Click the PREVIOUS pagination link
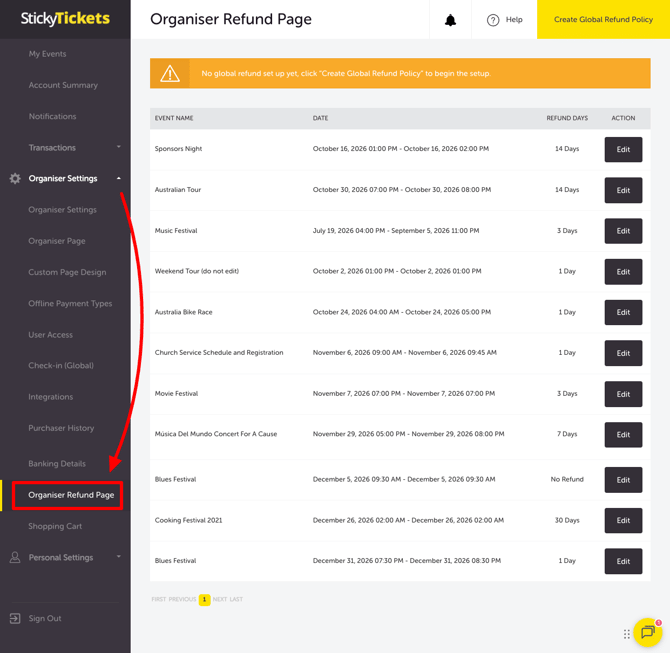This screenshot has width=670, height=653. pos(182,599)
